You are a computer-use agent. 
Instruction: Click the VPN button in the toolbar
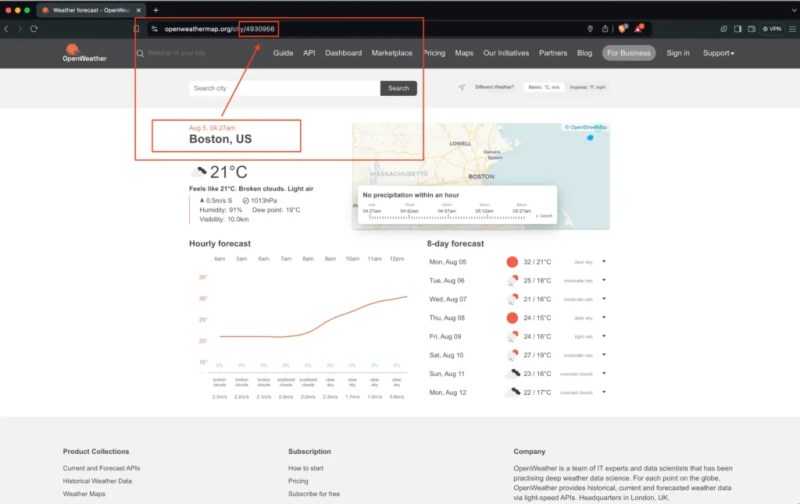[772, 29]
